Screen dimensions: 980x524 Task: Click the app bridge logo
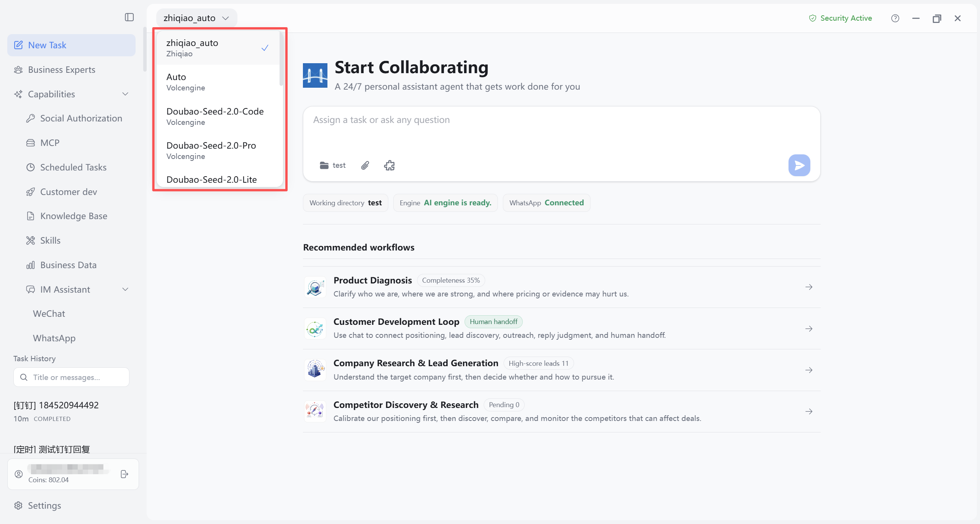pos(315,75)
